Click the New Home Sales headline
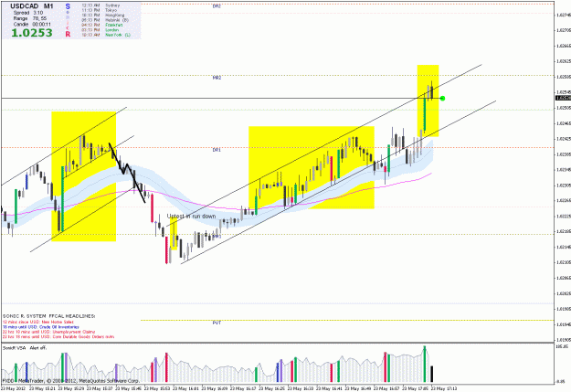571x392 pixels. (38, 322)
